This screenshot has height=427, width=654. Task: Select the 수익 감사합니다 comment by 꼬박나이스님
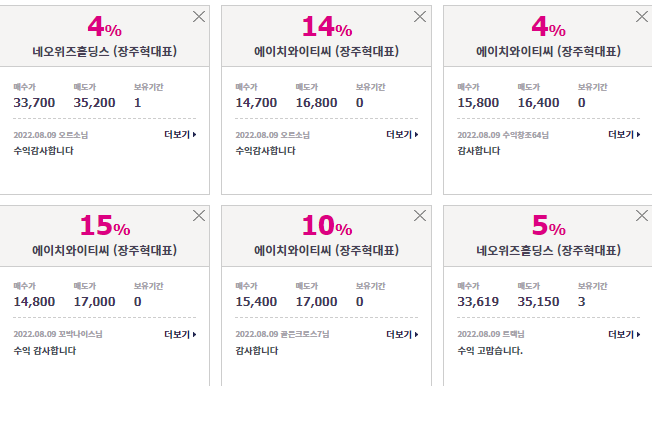[45, 351]
